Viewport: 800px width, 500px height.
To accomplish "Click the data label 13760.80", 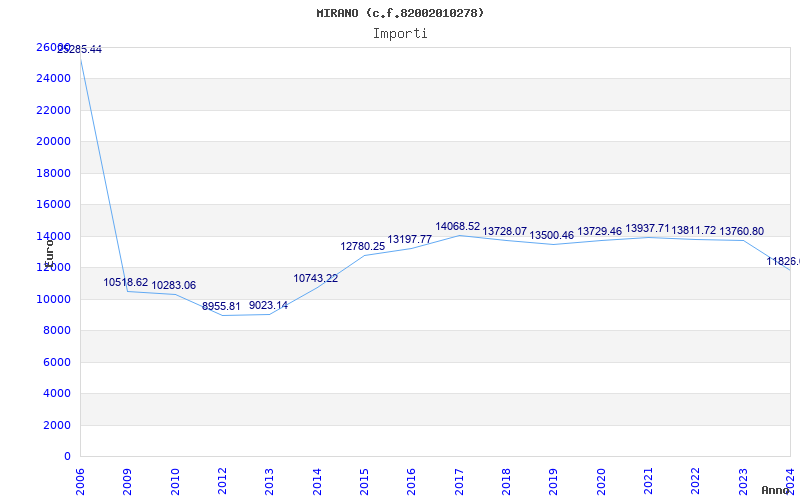I will point(741,231).
